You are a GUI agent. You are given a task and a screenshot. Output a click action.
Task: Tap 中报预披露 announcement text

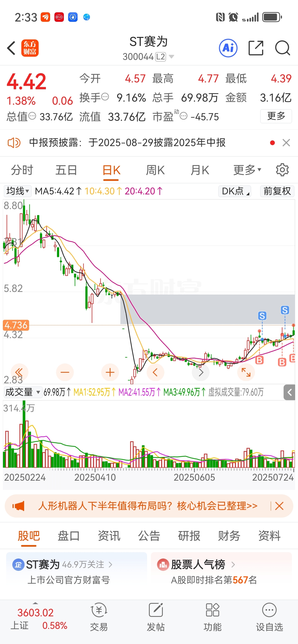pyautogui.click(x=127, y=143)
